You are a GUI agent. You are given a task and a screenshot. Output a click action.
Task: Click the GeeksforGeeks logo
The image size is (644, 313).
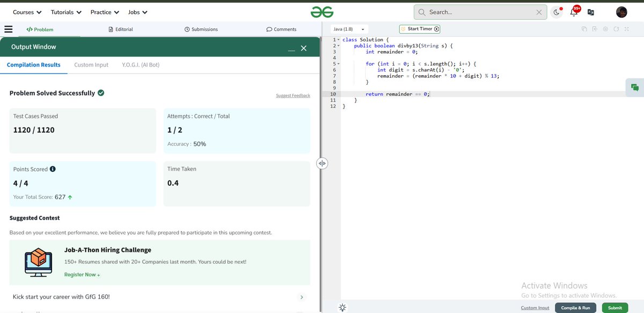click(321, 11)
